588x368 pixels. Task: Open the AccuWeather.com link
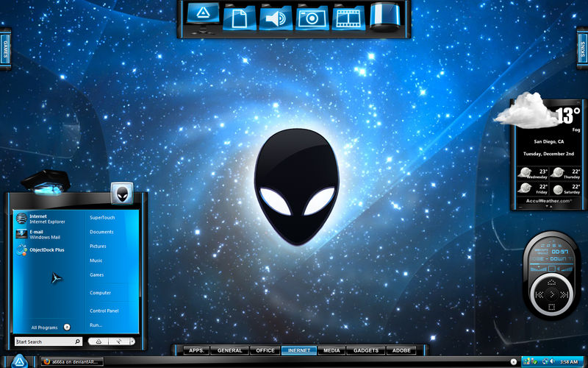click(549, 201)
